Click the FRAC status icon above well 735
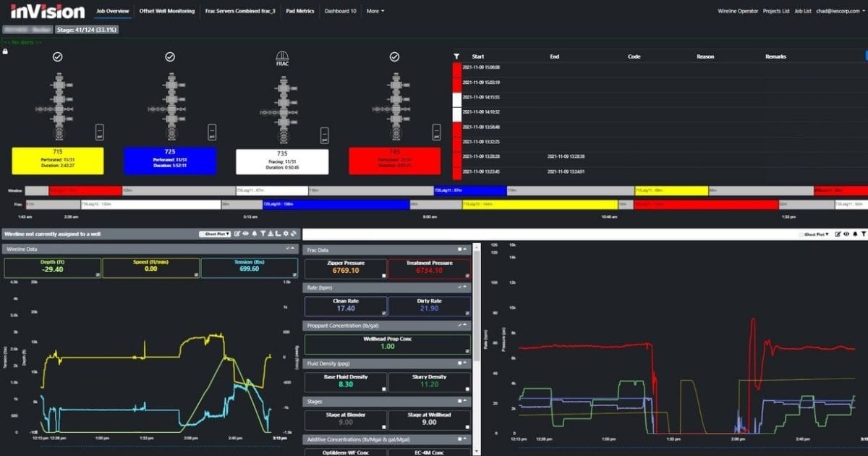This screenshot has width=868, height=456. [282, 56]
